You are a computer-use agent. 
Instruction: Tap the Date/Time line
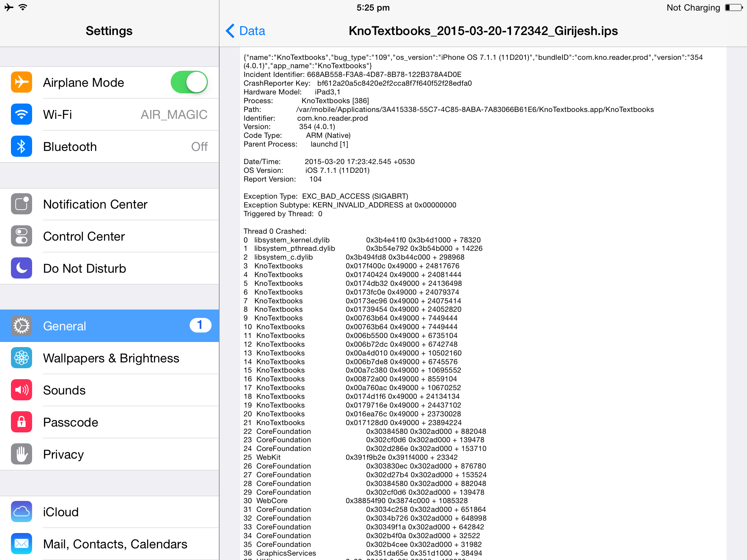pos(329,162)
